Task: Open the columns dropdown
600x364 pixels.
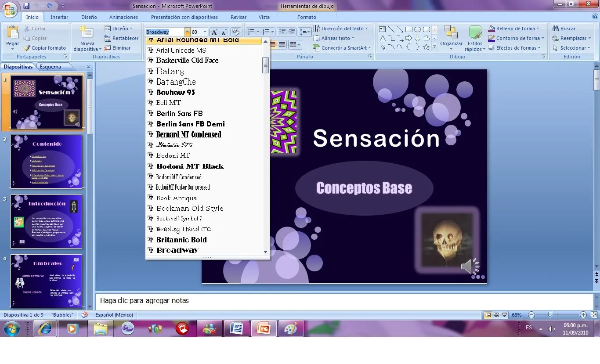Action: (x=294, y=44)
